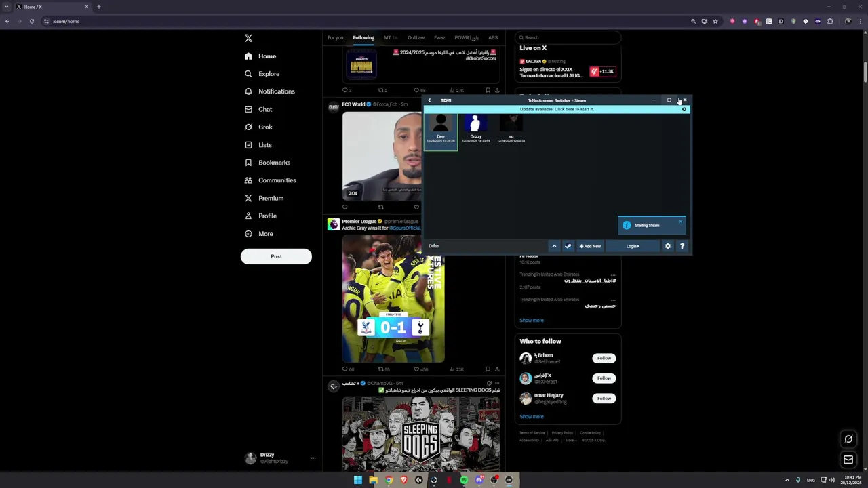The height and width of the screenshot is (488, 868).
Task: Bookmark page with star icon
Action: [715, 21]
